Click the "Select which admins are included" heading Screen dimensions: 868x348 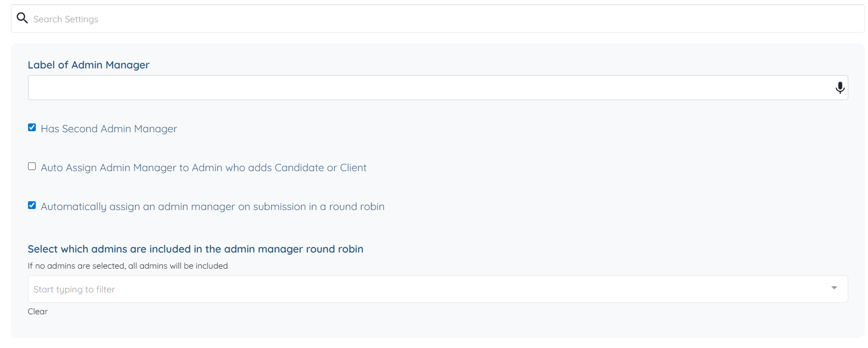coord(195,249)
